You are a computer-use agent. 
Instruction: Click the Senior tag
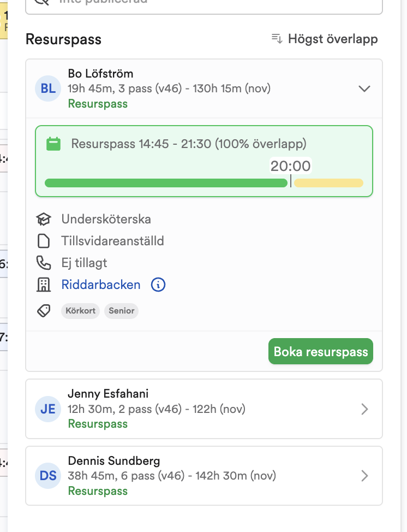pos(121,311)
